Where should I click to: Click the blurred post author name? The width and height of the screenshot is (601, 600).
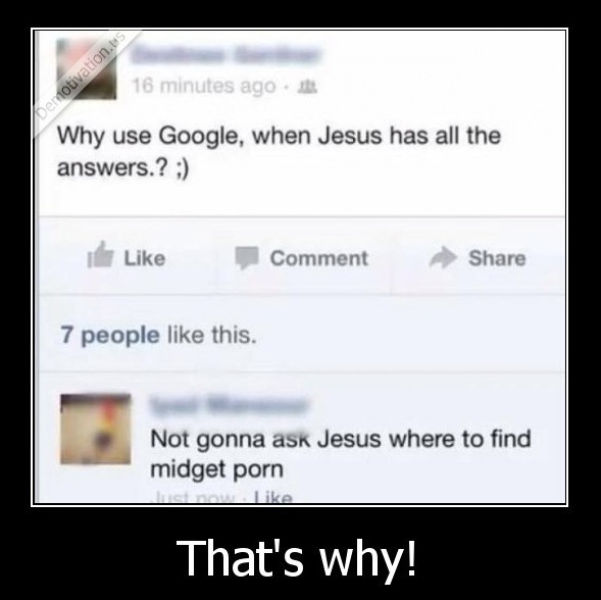pyautogui.click(x=225, y=54)
